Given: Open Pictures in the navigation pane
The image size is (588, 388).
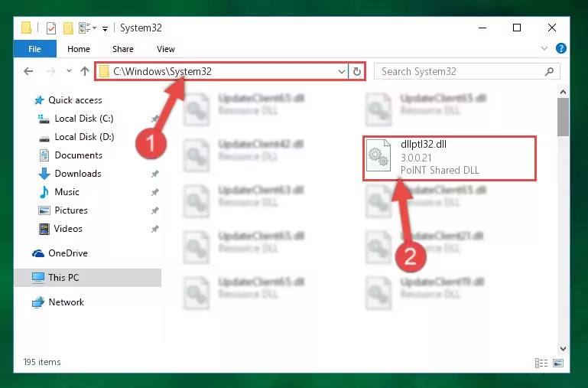Looking at the screenshot, I should tap(71, 210).
